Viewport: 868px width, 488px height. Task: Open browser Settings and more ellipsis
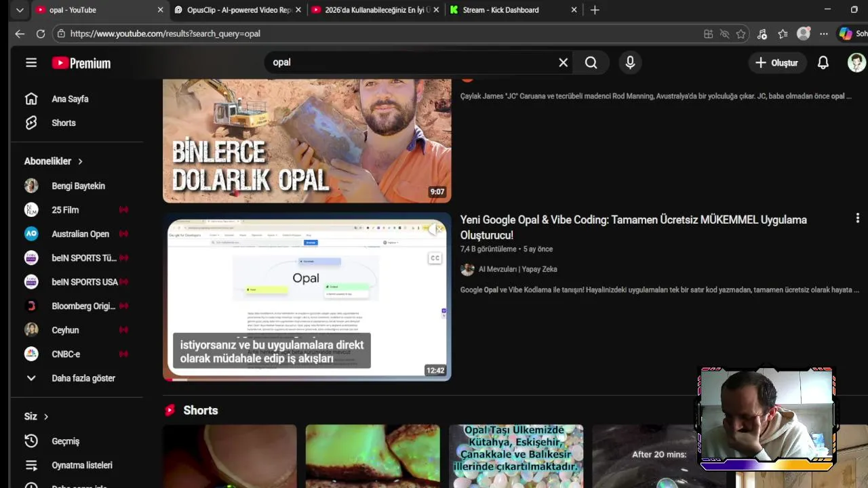[x=823, y=34]
